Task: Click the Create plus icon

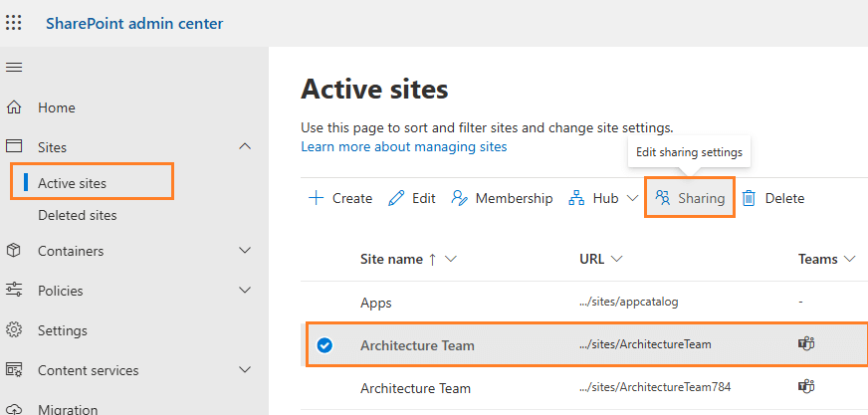Action: pos(316,198)
